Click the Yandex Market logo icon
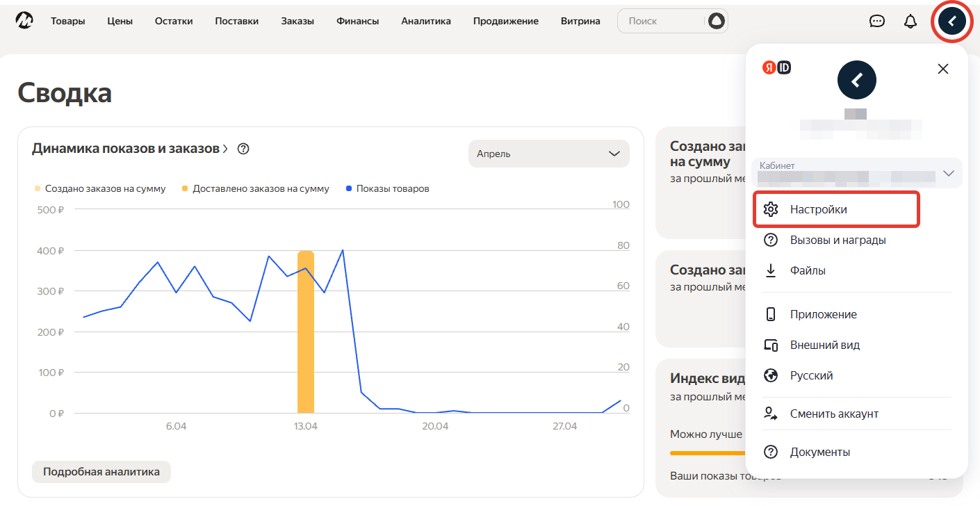Screen dimensions: 980x506 coord(26,21)
